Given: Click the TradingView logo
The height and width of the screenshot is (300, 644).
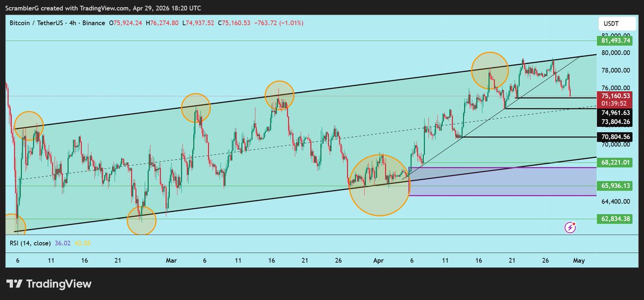Looking at the screenshot, I should point(49,284).
